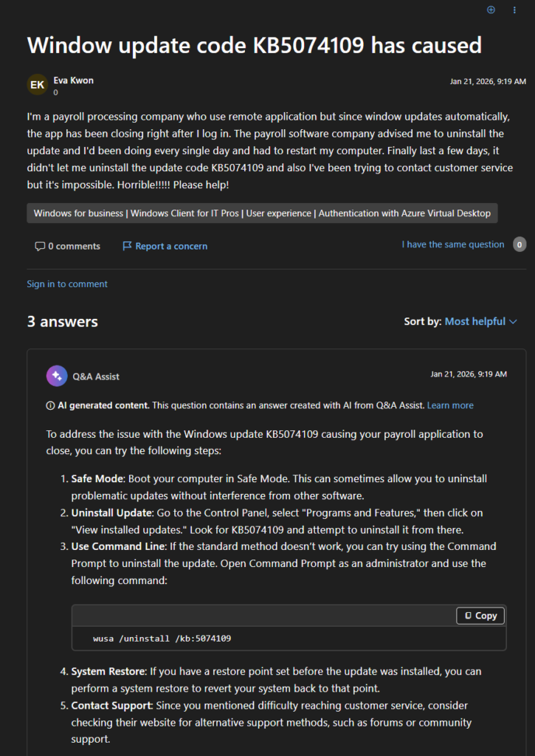535x756 pixels.
Task: Click the circled plus icon at top right
Action: [x=491, y=10]
